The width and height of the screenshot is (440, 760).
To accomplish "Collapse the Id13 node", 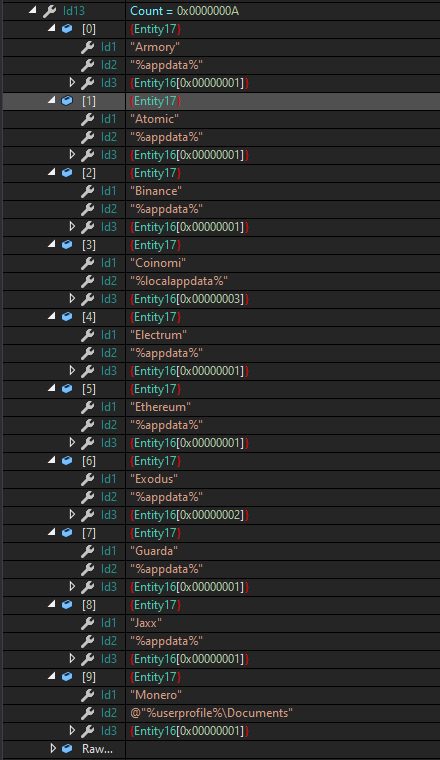I will pyautogui.click(x=32, y=10).
